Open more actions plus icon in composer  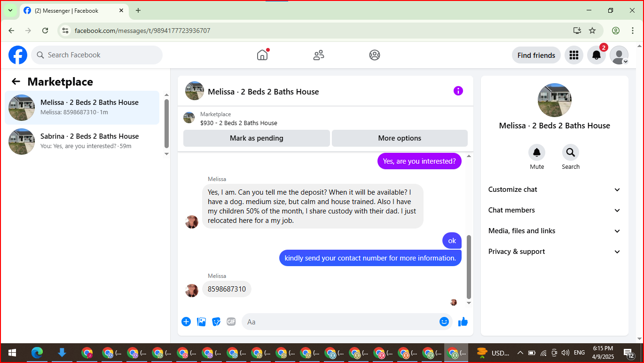click(186, 322)
